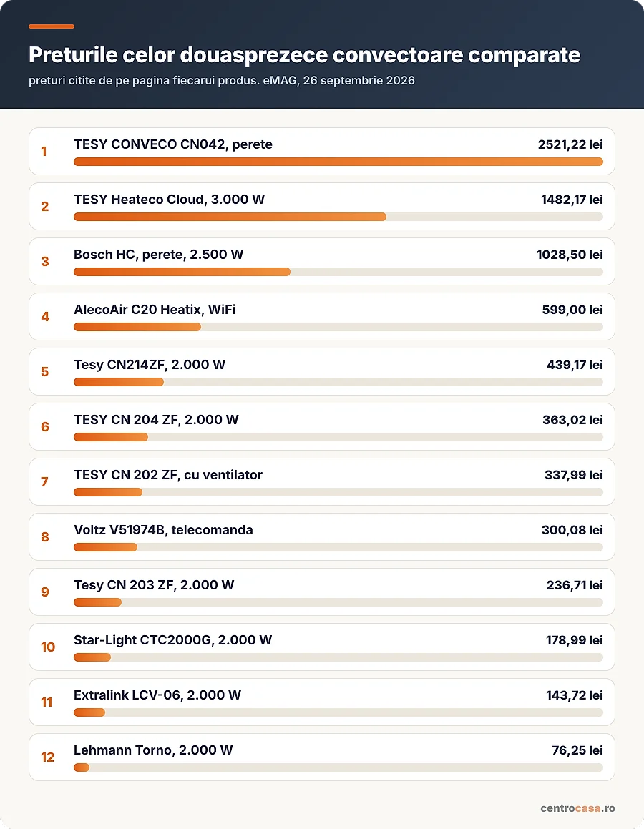The image size is (644, 829).
Task: Select the TESY Heateco Cloud 3.000 W row
Action: (x=321, y=206)
